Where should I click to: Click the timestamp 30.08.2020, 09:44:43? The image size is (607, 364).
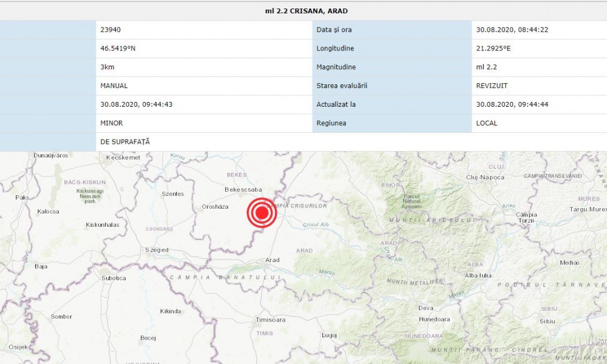136,104
